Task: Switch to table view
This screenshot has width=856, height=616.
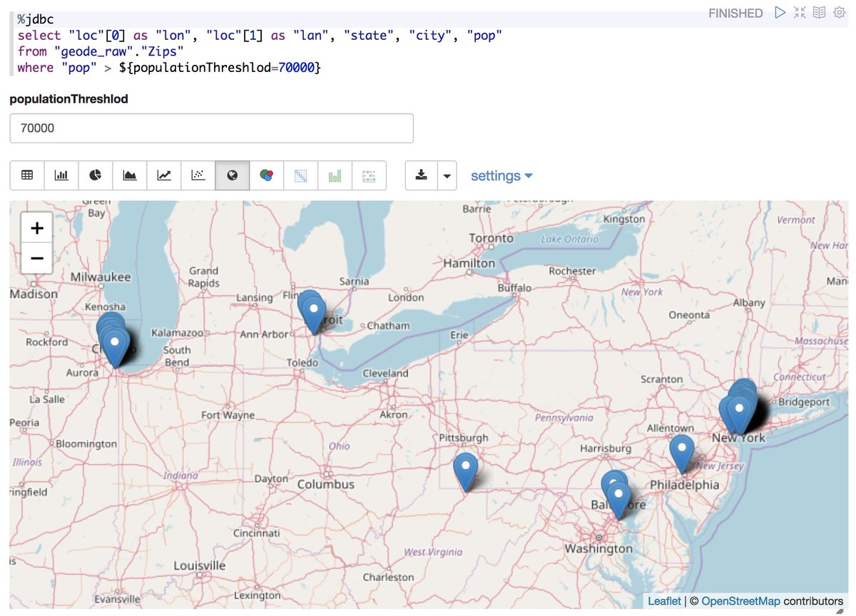Action: click(27, 175)
